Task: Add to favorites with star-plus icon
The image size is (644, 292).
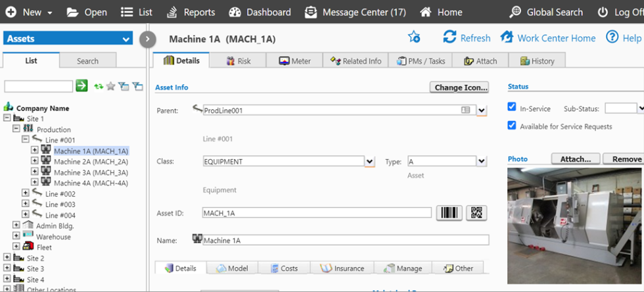Action: (414, 37)
